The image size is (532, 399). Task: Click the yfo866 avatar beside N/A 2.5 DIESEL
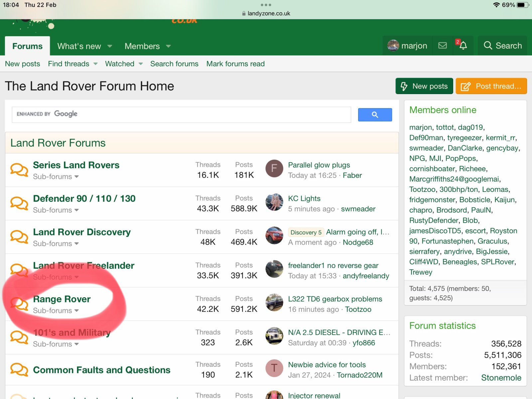[274, 336]
